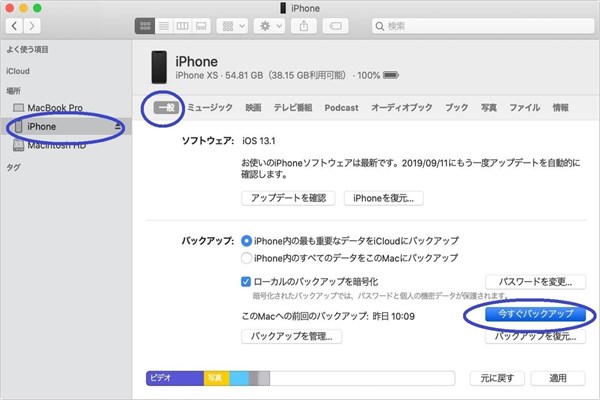The width and height of the screenshot is (600, 400).
Task: Click the light blue storage segment
Action: tap(239, 378)
